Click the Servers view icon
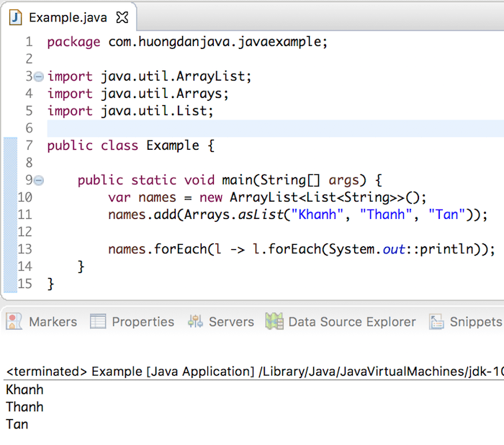Screen dimensions: 504x445 [x=195, y=322]
